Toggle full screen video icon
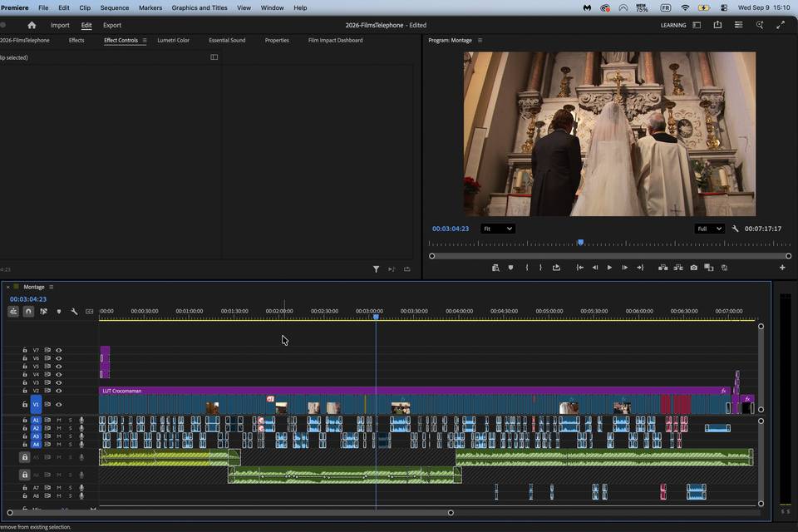The width and height of the screenshot is (798, 532). click(x=781, y=24)
